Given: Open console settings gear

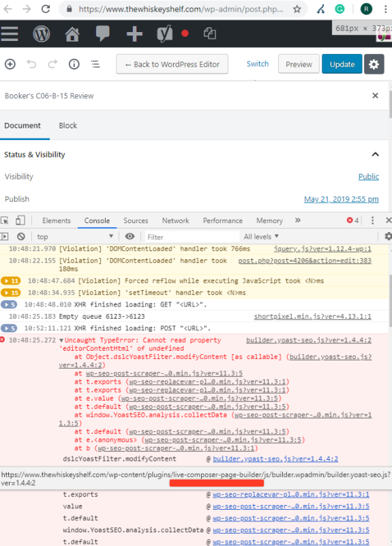Looking at the screenshot, I should coord(388,236).
